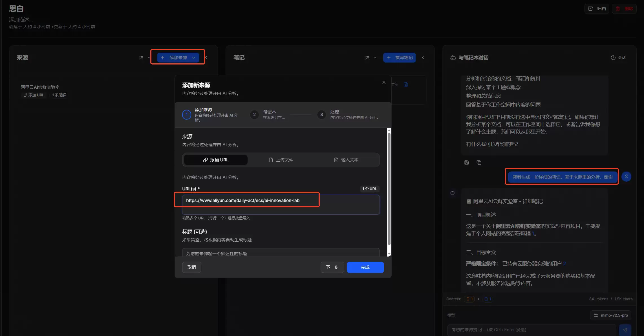Click the 841 tokens counter text

[x=599, y=299]
